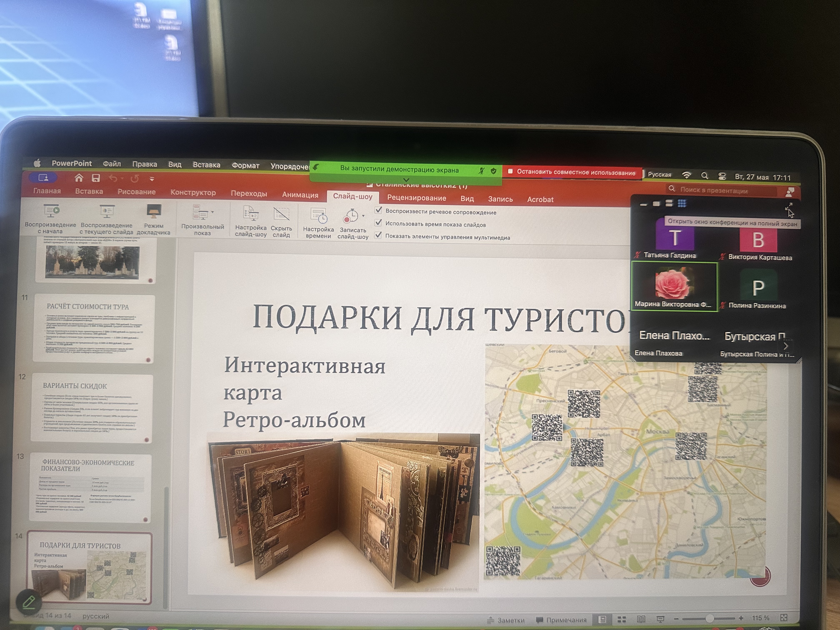Select the Запись ribbon tab
The image size is (840, 630).
click(x=500, y=199)
